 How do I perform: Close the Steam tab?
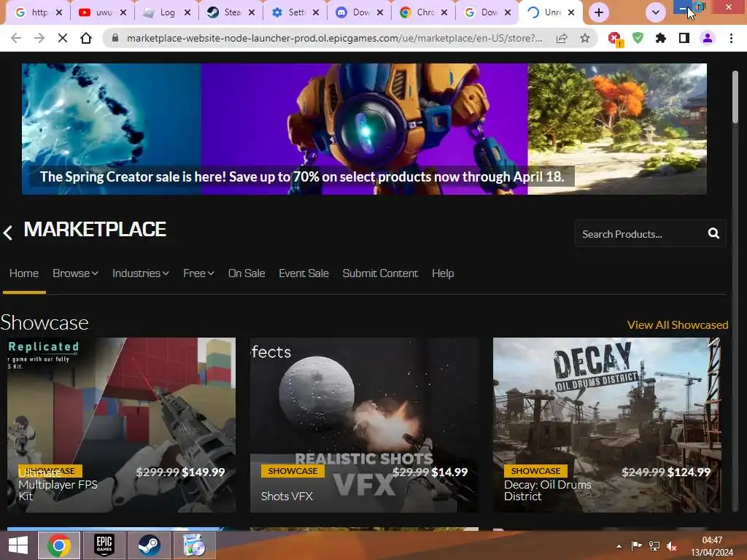click(252, 12)
